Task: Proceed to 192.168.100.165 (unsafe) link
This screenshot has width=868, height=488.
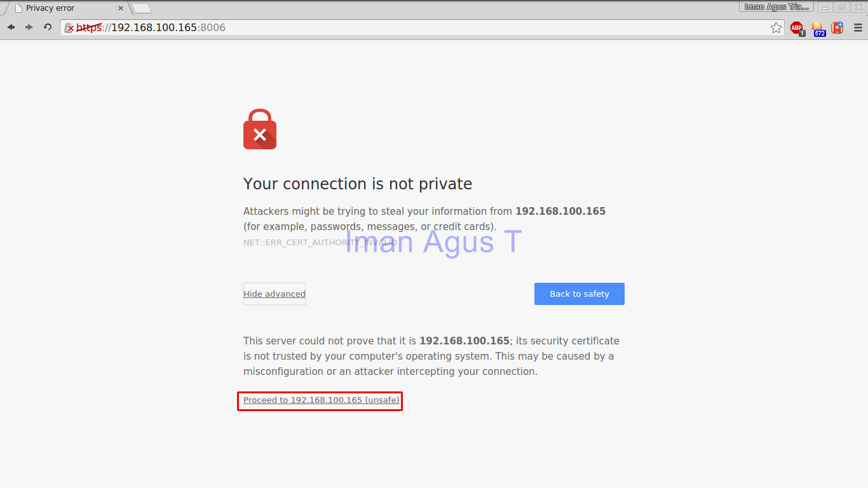Action: pyautogui.click(x=321, y=400)
